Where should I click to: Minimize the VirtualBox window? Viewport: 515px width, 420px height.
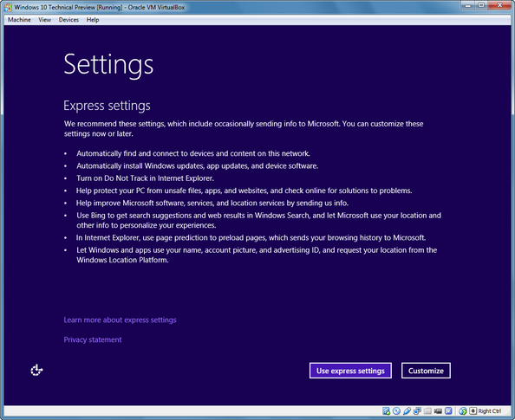pyautogui.click(x=467, y=5)
